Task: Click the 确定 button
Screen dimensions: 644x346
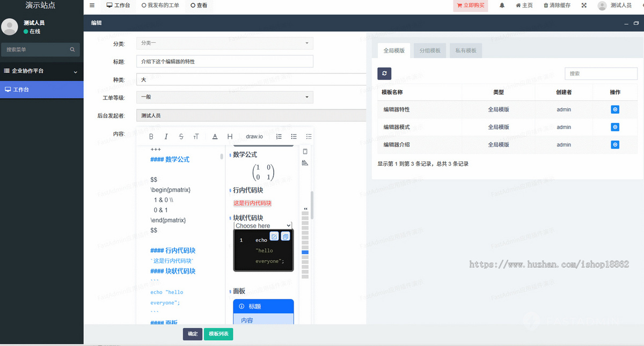Action: 193,334
